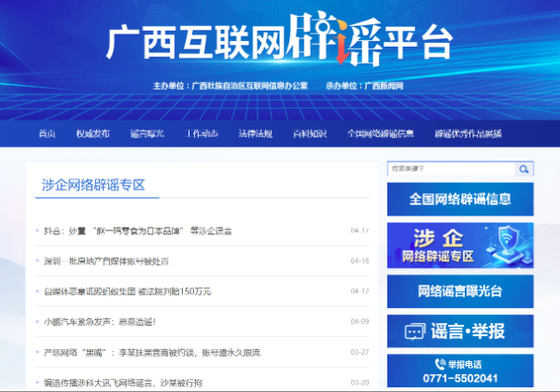Open 辟谣优秀作品展播 in navigation bar
Viewport: 560px width, 392px height.
468,133
